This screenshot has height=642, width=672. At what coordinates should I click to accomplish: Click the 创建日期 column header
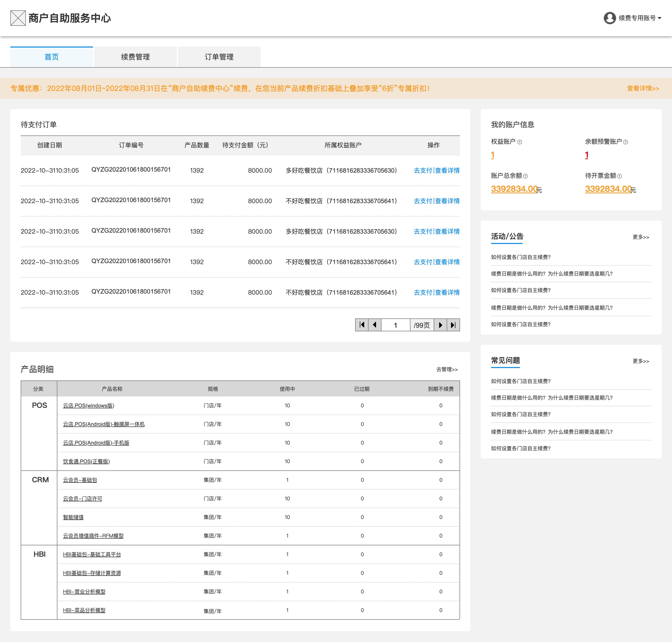(50, 145)
